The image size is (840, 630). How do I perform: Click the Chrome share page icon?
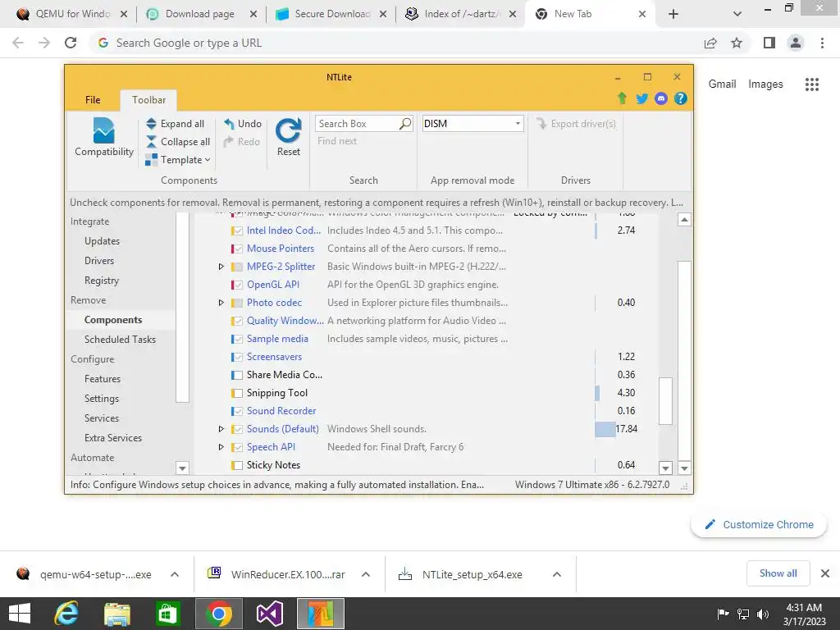tap(710, 43)
